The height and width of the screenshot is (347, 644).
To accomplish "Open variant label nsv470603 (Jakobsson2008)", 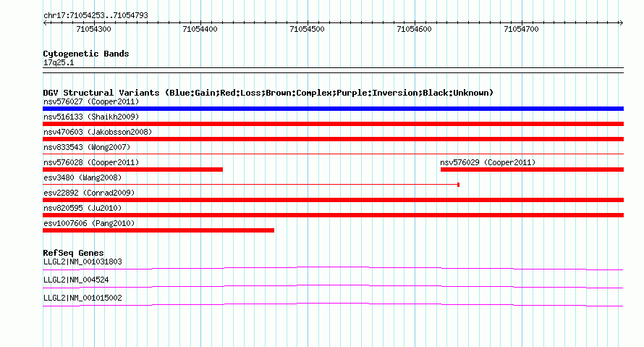I will [x=98, y=132].
